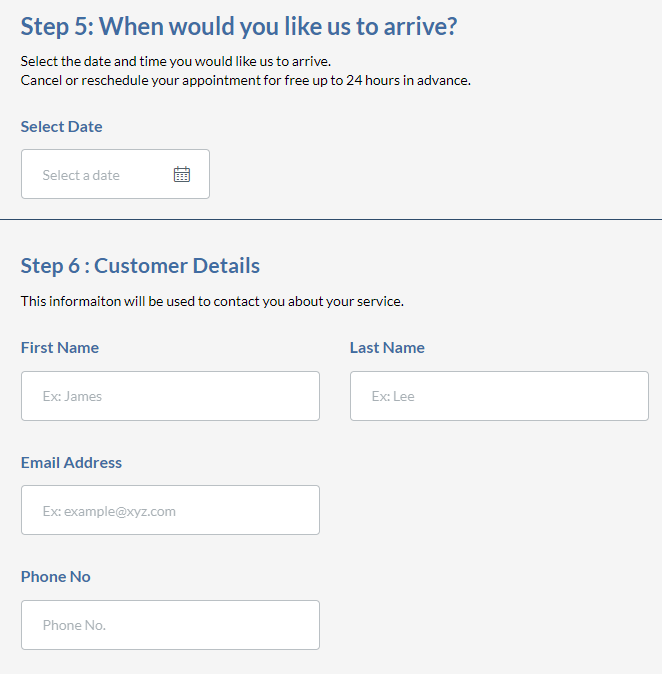The image size is (662, 674).
Task: Focus the First Name input field
Action: [170, 396]
